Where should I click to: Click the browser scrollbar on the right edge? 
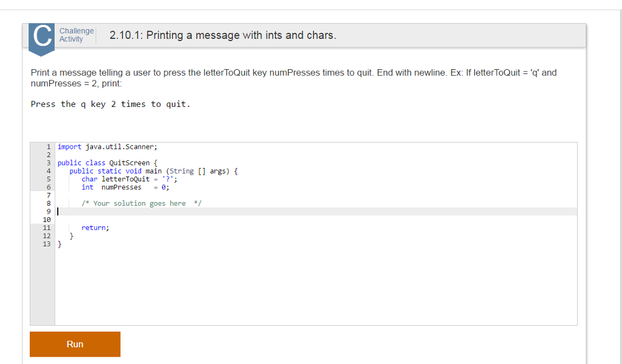coord(618,182)
